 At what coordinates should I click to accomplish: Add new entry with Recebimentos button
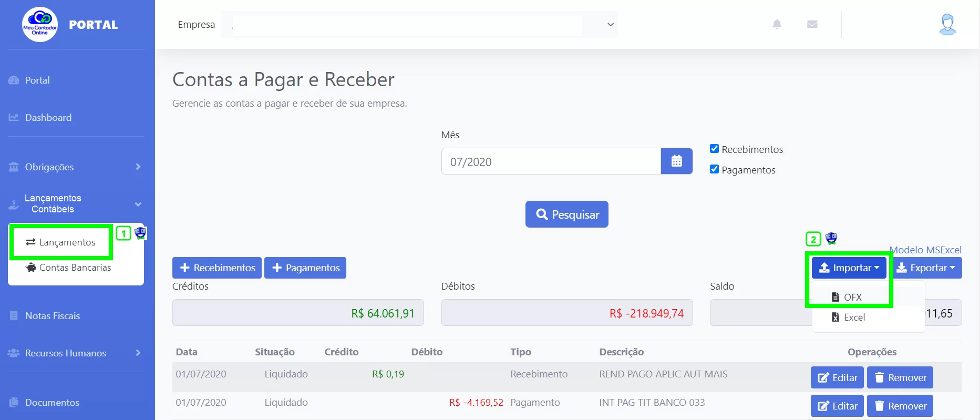point(217,268)
